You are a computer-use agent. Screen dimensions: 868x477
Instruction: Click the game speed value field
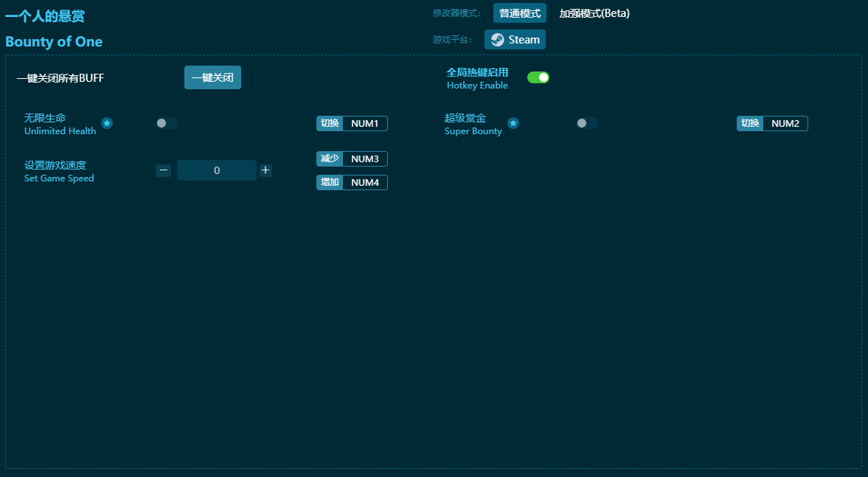coord(217,170)
